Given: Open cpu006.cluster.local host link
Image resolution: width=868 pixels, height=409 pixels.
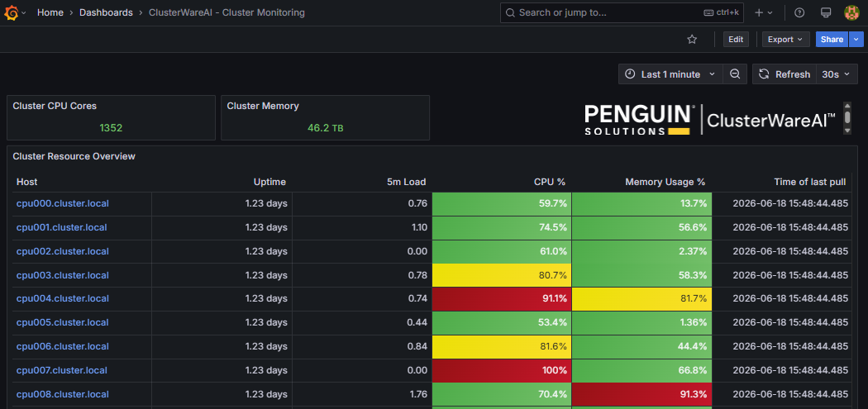Looking at the screenshot, I should pos(63,346).
